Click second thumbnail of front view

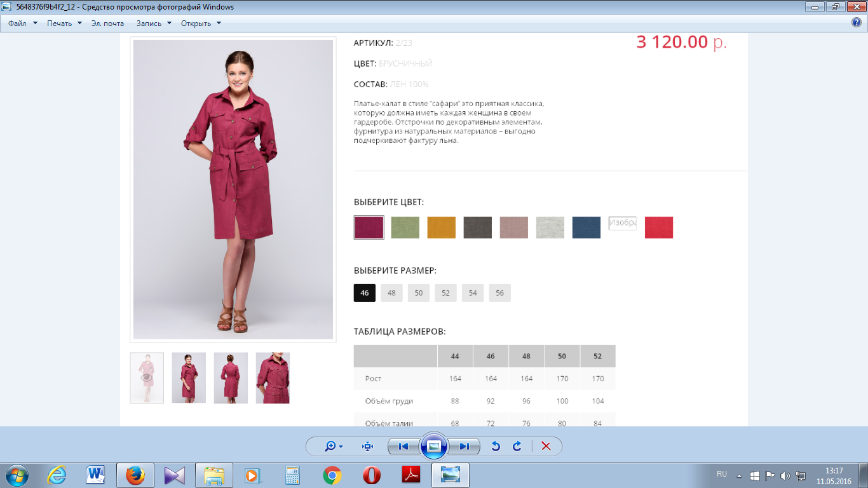click(189, 378)
